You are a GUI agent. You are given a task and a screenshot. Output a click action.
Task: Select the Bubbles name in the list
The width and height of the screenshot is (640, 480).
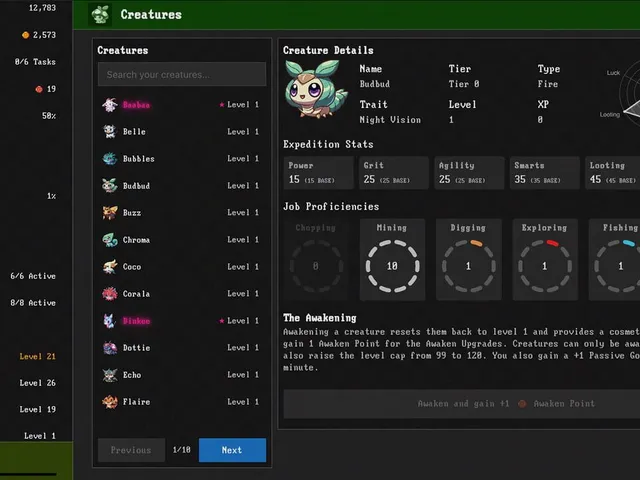click(x=139, y=159)
